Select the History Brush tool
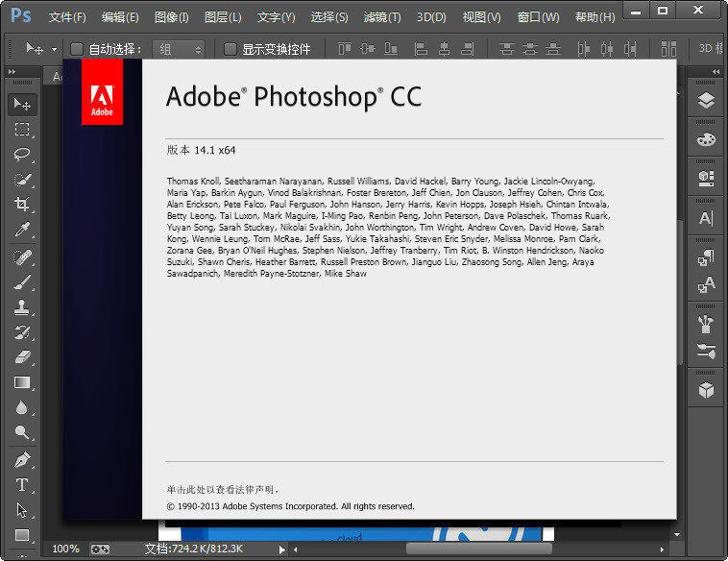The height and width of the screenshot is (561, 728). click(x=22, y=332)
